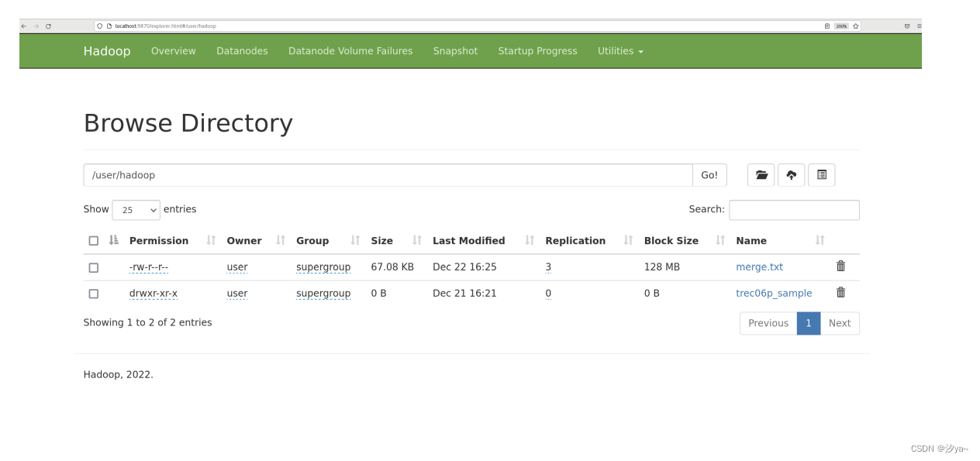Click supergroup in trec06p_sample row

coord(323,294)
